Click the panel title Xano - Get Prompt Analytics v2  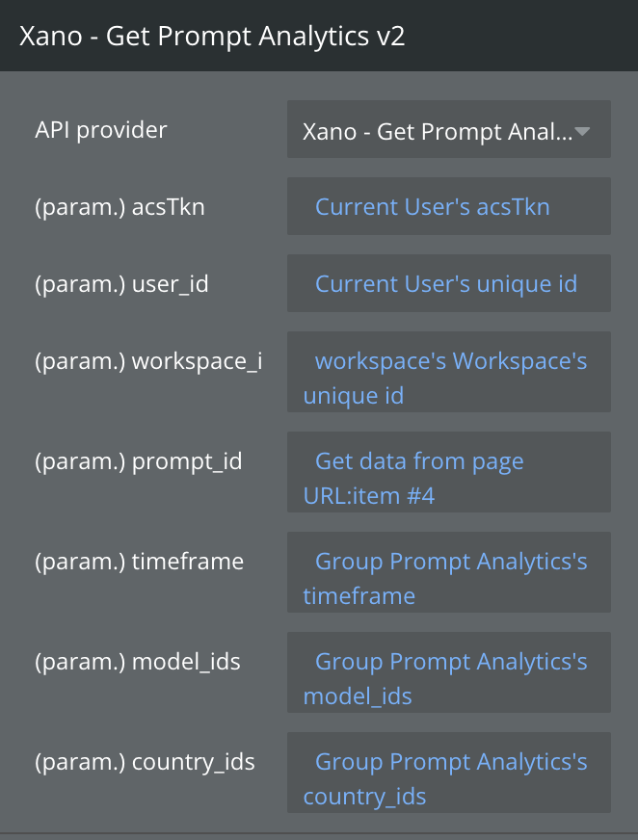click(212, 37)
